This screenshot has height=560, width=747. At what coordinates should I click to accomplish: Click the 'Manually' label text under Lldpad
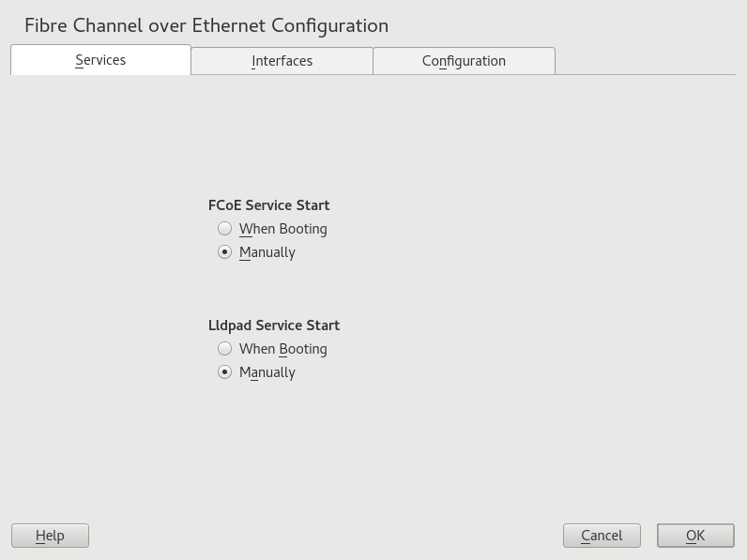point(267,372)
